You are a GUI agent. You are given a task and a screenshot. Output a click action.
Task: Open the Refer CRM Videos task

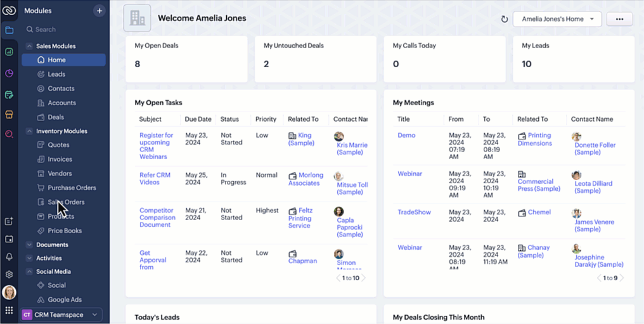(155, 179)
